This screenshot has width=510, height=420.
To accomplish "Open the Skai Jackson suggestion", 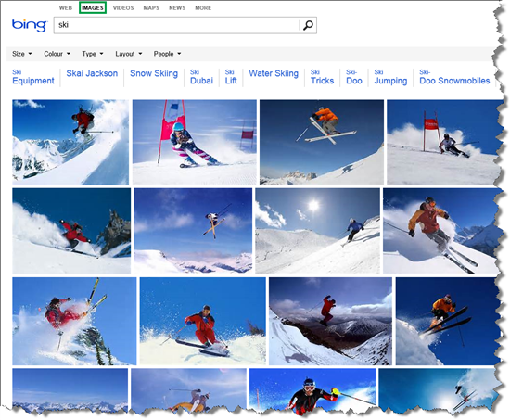I will coord(92,73).
